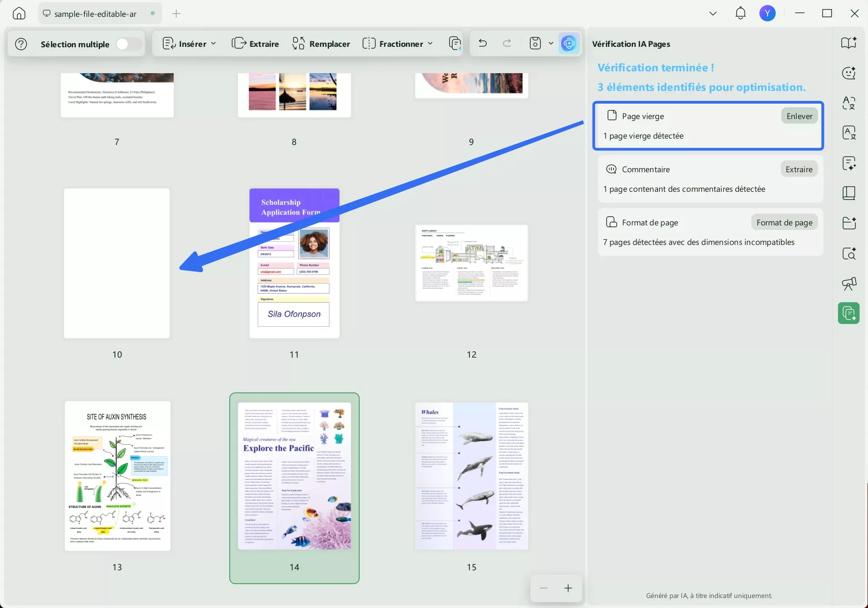868x608 pixels.
Task: Select Scholarship Application Form page 11
Action: coord(294,263)
